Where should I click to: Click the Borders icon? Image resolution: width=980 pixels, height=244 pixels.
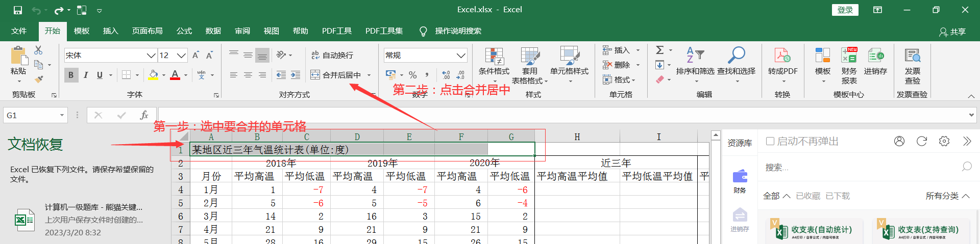(127, 75)
